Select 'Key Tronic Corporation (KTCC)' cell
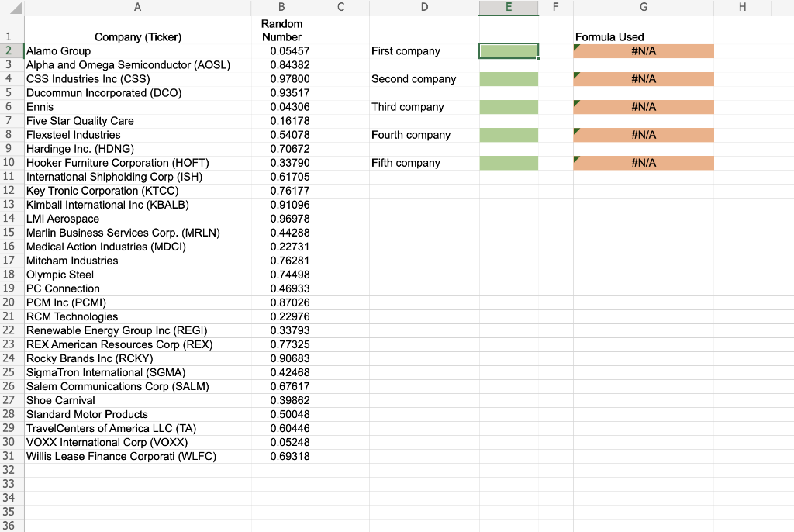794x532 pixels. click(x=138, y=191)
